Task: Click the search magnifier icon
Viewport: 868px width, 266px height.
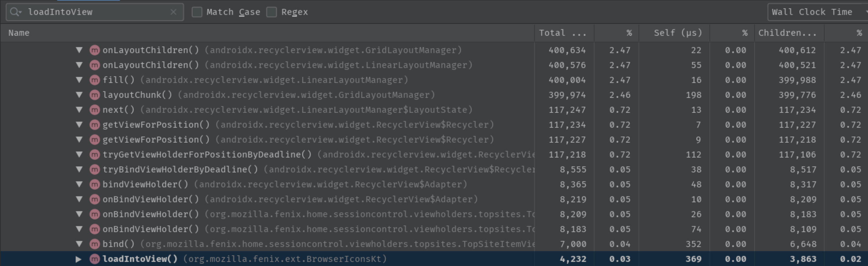Action: point(15,12)
